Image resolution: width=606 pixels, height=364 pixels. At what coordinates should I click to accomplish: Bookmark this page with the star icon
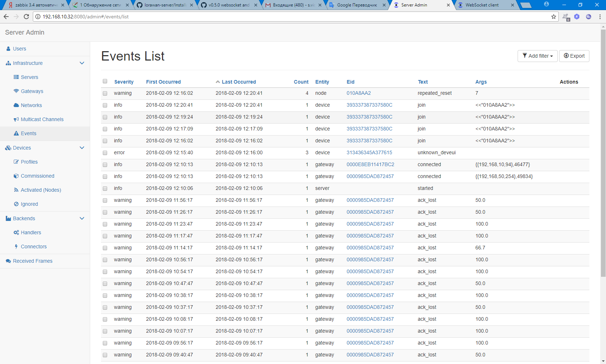(554, 17)
